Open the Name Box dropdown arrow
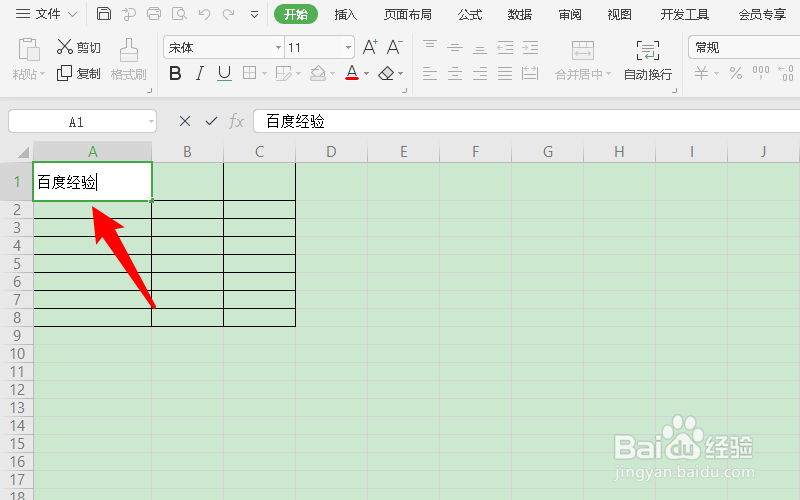800x500 pixels. (151, 122)
